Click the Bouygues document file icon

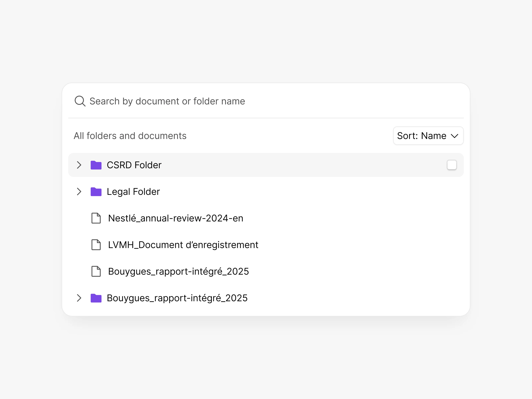tap(96, 271)
